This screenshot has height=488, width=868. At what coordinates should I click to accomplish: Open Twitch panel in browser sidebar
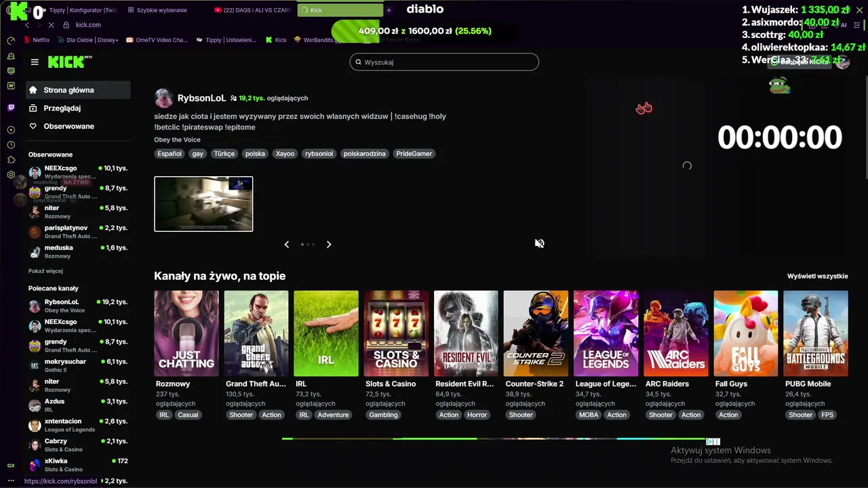11,108
